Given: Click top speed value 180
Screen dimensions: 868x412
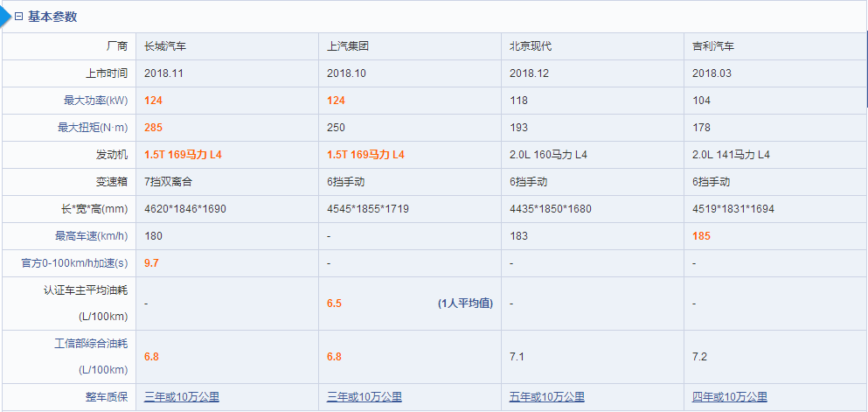Looking at the screenshot, I should 153,236.
